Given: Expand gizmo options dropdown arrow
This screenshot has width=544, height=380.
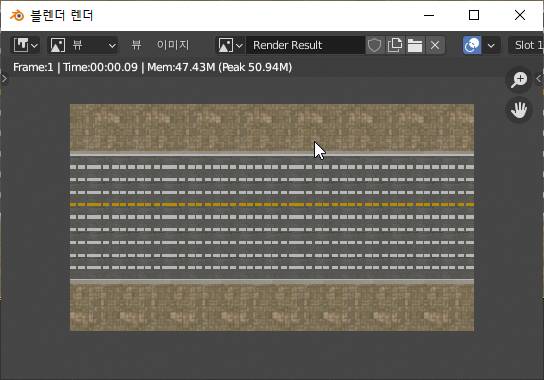Looking at the screenshot, I should point(491,45).
